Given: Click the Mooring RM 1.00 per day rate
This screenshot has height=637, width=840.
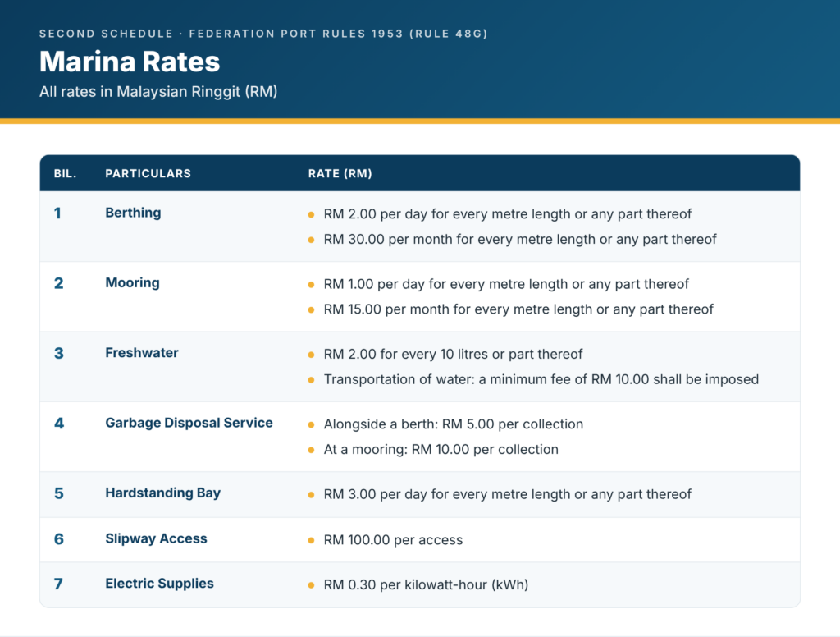Looking at the screenshot, I should 506,284.
